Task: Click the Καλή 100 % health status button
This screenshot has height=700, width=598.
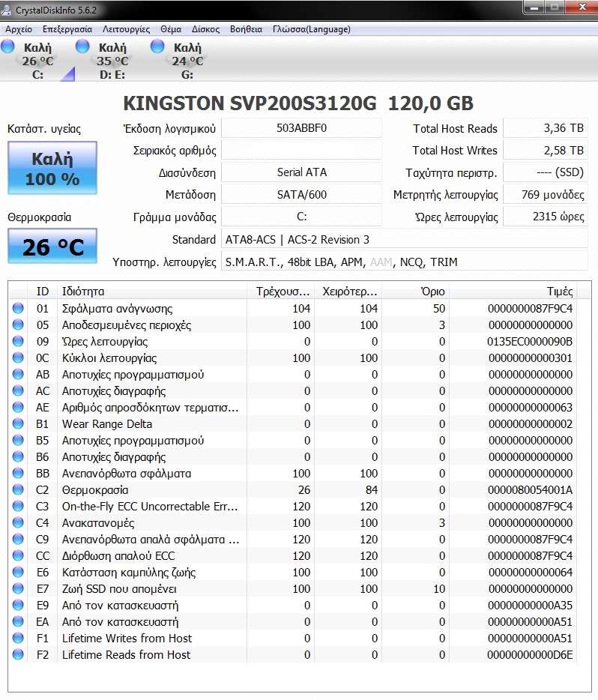Action: (x=52, y=169)
